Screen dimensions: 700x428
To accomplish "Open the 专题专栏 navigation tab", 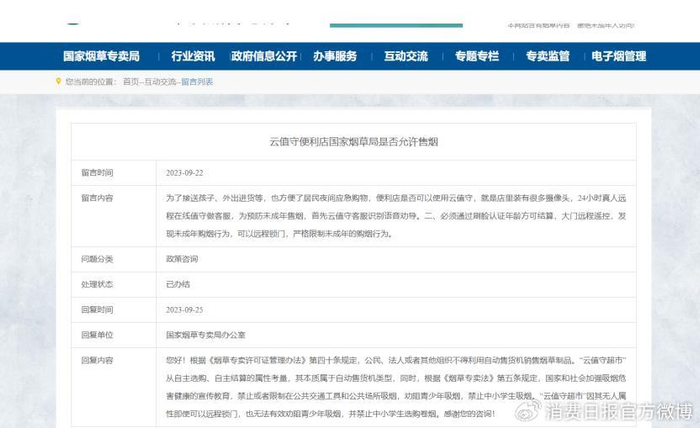I will point(477,56).
